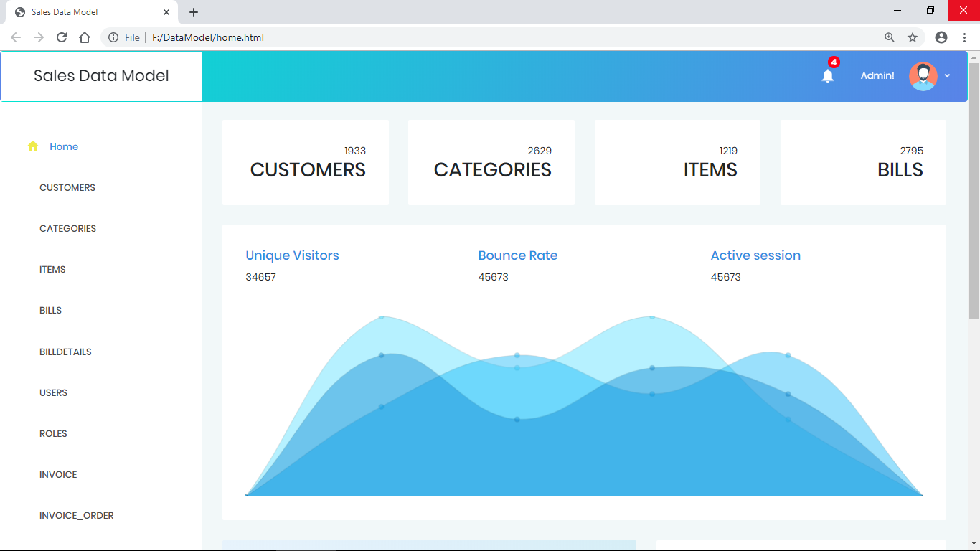The image size is (980, 551).
Task: Click the Home link in sidebar
Action: tap(64, 146)
